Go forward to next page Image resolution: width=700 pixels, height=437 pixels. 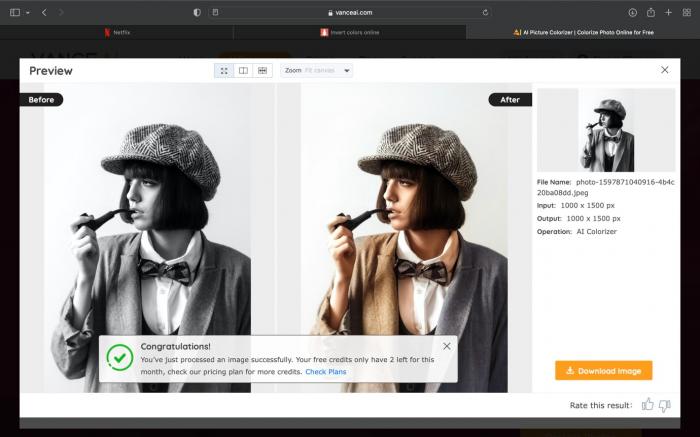click(61, 12)
